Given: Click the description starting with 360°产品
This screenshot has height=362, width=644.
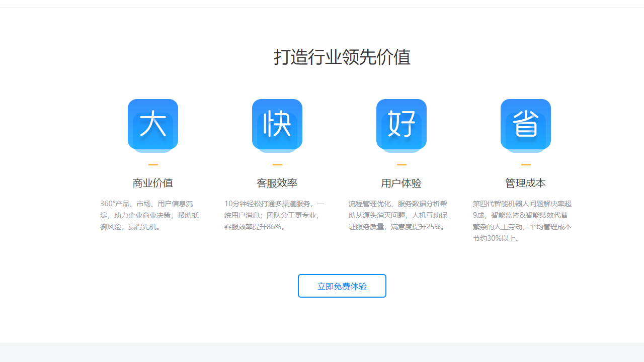Looking at the screenshot, I should click(x=150, y=215).
